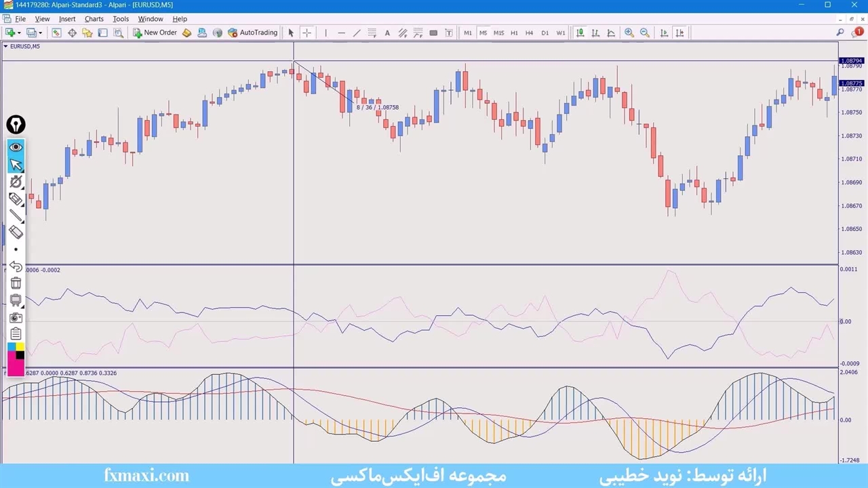Click the undo arrow in annotation toolbar
868x488 pixels.
pos(16,266)
